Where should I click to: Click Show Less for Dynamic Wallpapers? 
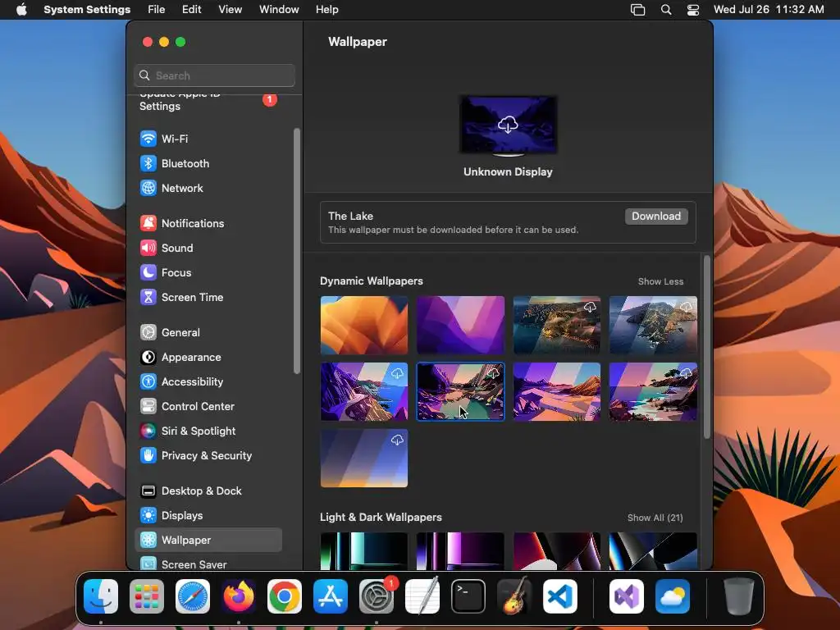coord(660,282)
